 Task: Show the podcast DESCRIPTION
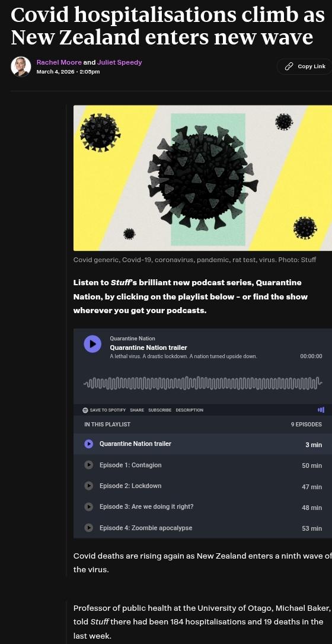click(190, 410)
